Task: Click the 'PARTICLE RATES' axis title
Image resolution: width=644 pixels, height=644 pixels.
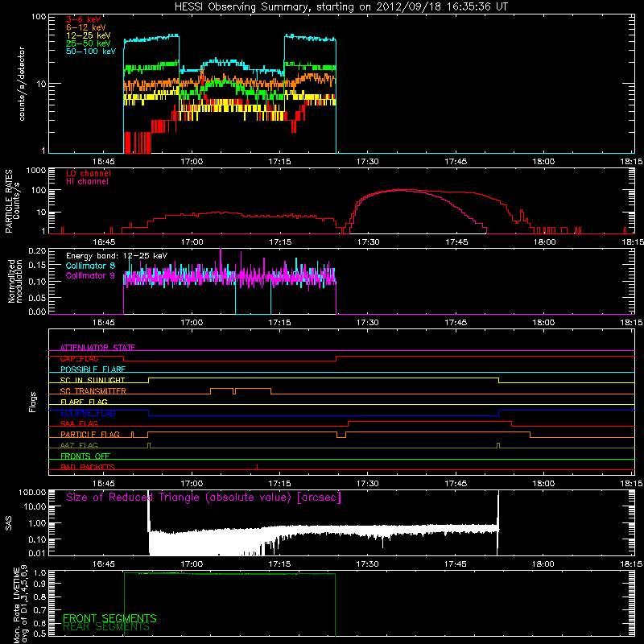Action: 9,201
